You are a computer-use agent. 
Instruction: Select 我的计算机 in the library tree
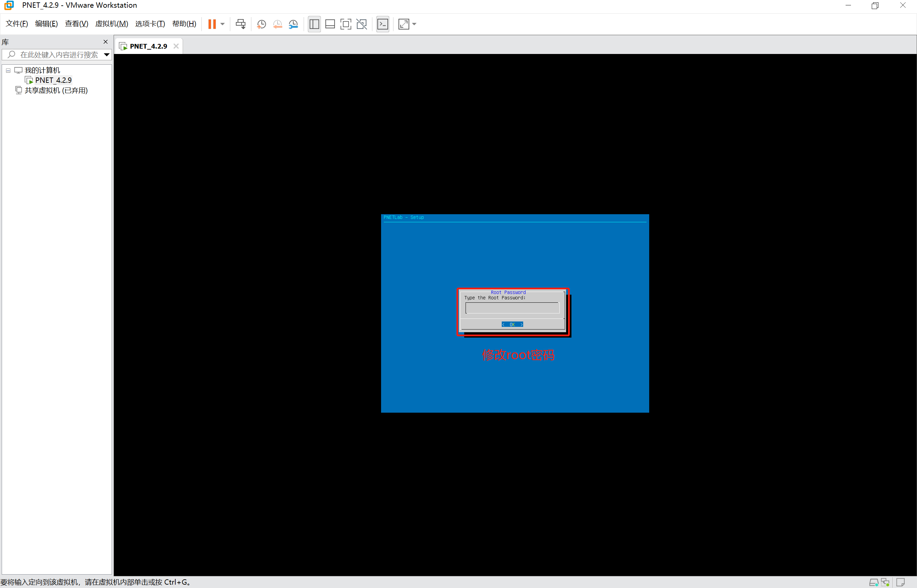(42, 70)
